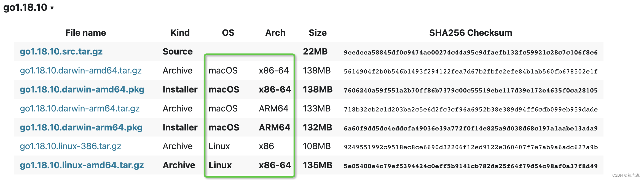Open go1.18.10.linux-386.tar.gz link

[x=71, y=146]
